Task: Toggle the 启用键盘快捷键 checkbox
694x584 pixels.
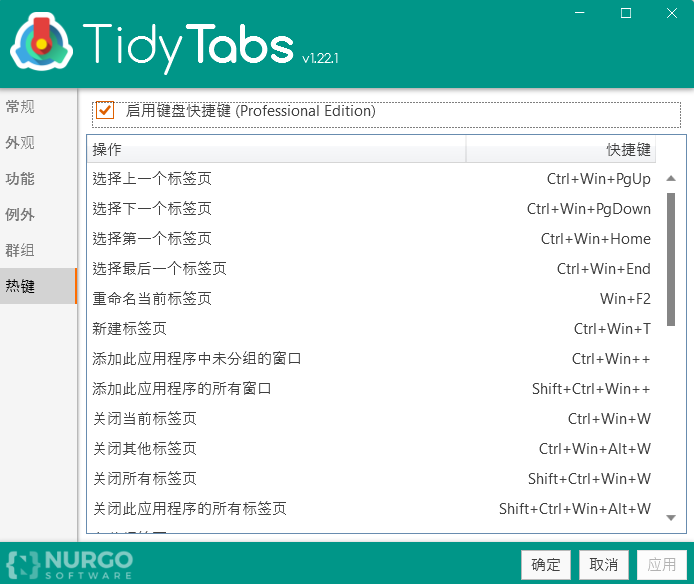Action: [x=105, y=110]
